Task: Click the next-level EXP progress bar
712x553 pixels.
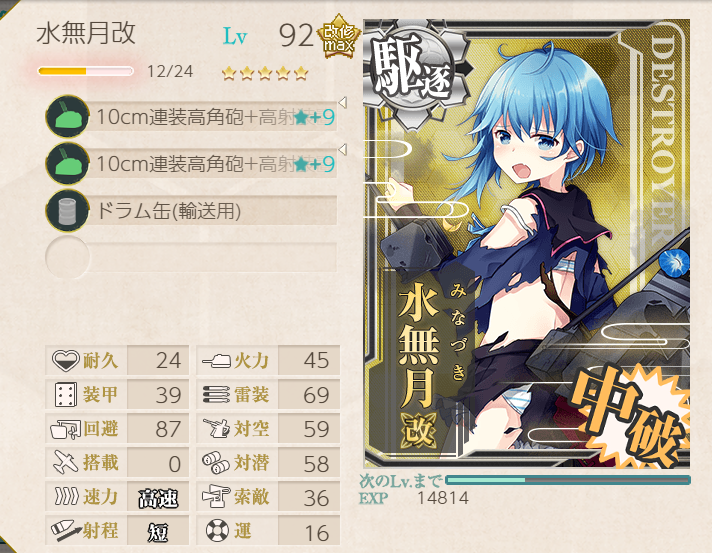Action: click(568, 480)
